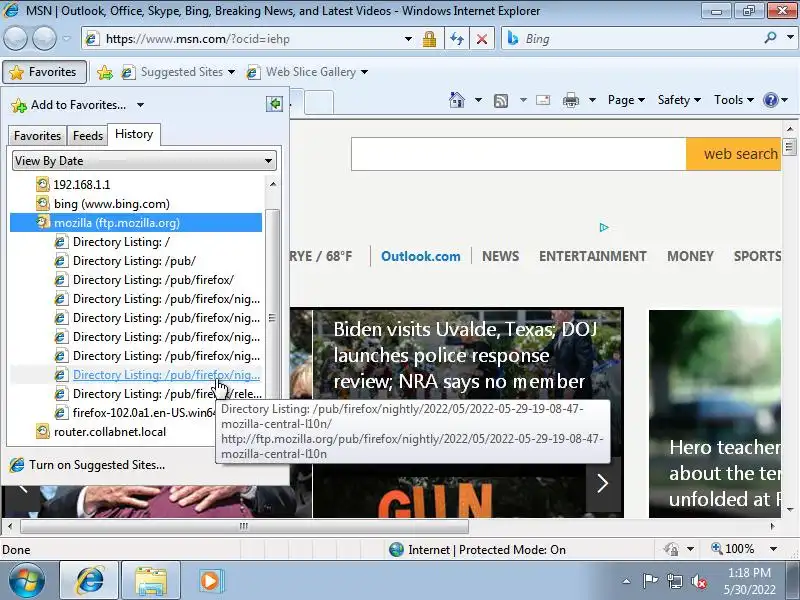Open the Directory Listing: / entry
This screenshot has height=600, width=800.
pyautogui.click(x=121, y=242)
